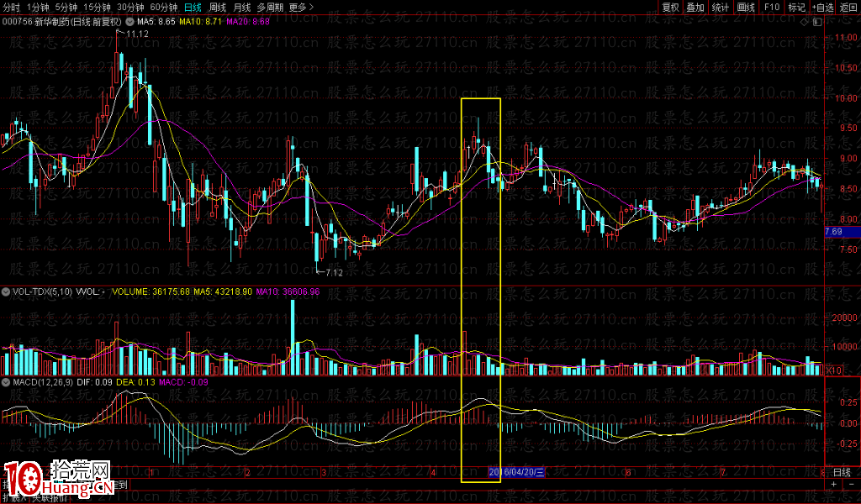Open the 多周期 multi-period view
Image resolution: width=861 pixels, height=504 pixels.
tap(270, 7)
